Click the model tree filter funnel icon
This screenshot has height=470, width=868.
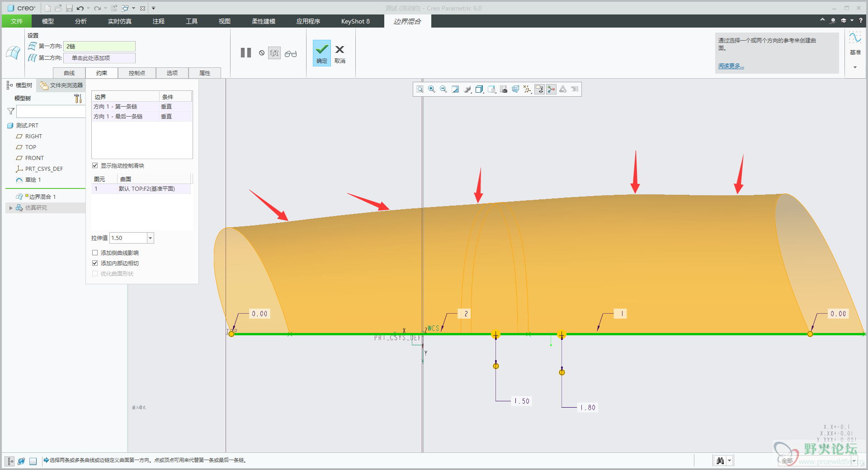coord(11,111)
